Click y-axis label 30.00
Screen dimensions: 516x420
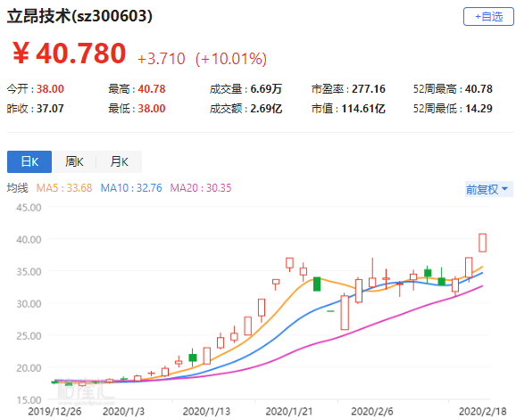29,304
